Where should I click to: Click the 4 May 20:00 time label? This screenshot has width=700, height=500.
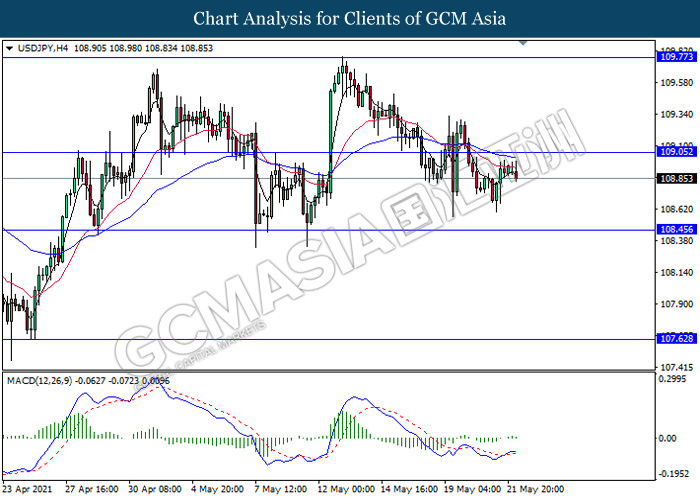[217, 489]
